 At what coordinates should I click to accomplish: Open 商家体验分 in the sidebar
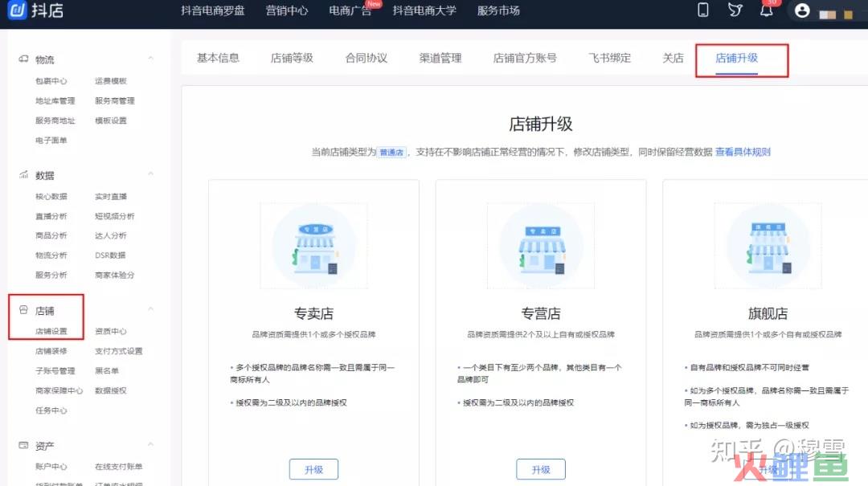click(115, 275)
